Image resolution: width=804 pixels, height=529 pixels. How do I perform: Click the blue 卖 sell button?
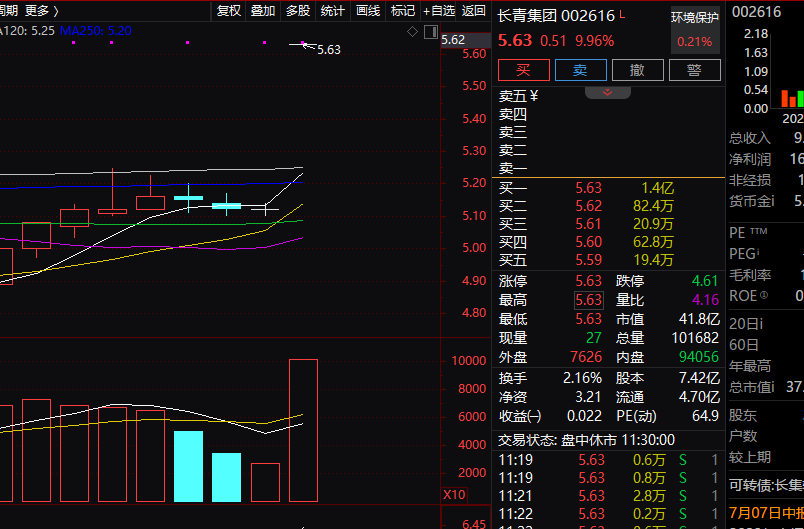pos(580,70)
